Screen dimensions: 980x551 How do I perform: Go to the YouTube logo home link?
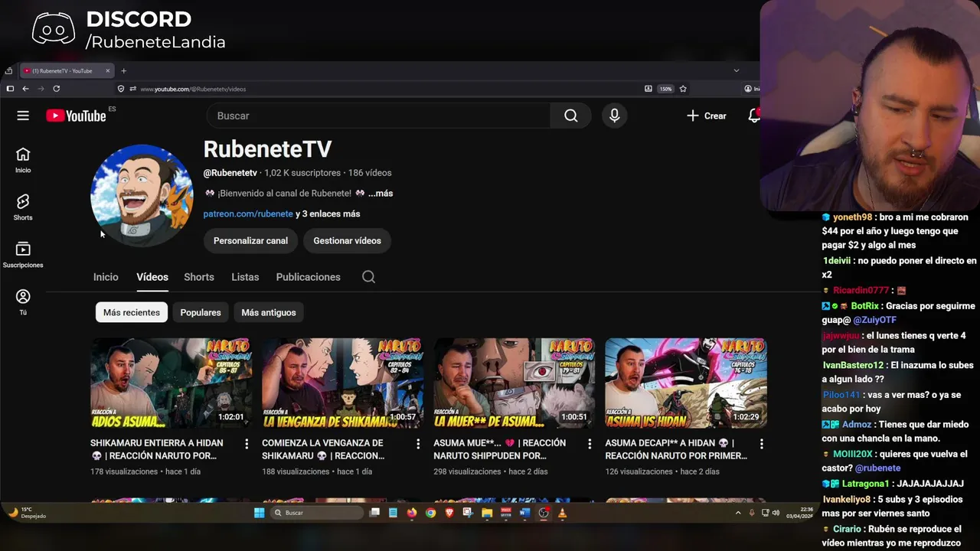click(76, 116)
